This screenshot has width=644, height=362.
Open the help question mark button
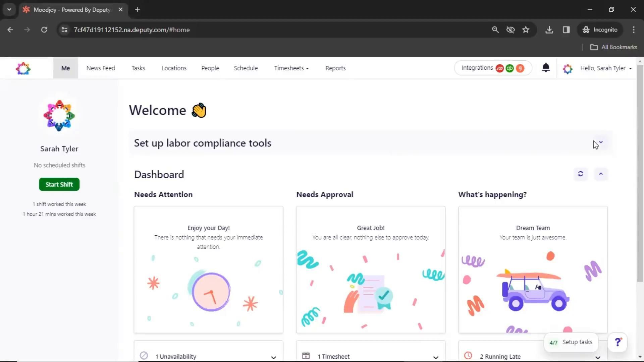click(x=618, y=342)
